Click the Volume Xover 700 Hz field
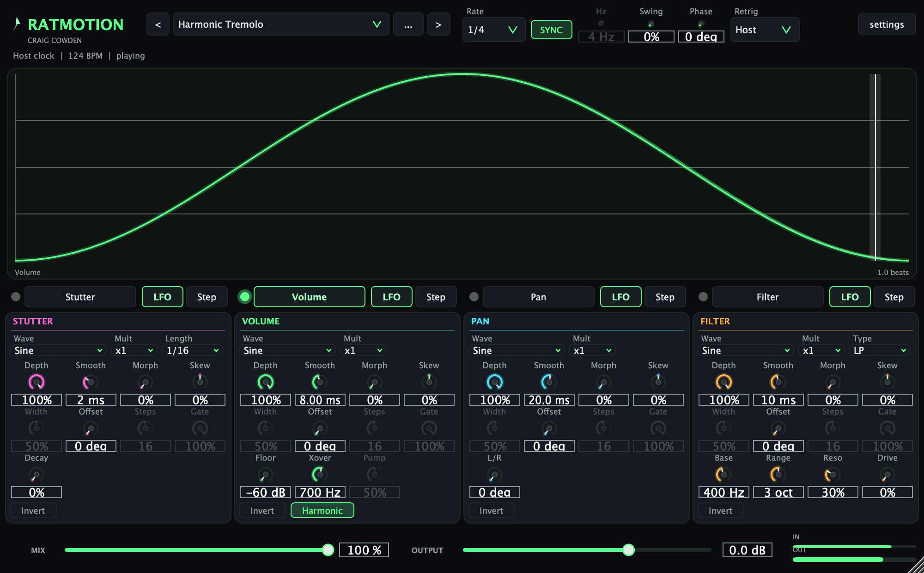Screen dimensions: 924x573 [x=320, y=492]
